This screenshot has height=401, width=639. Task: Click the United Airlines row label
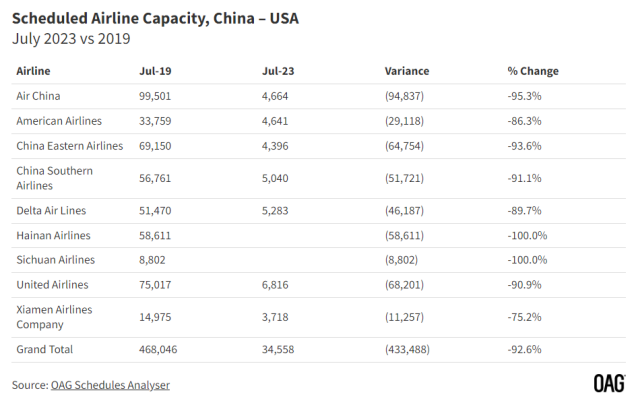click(53, 285)
